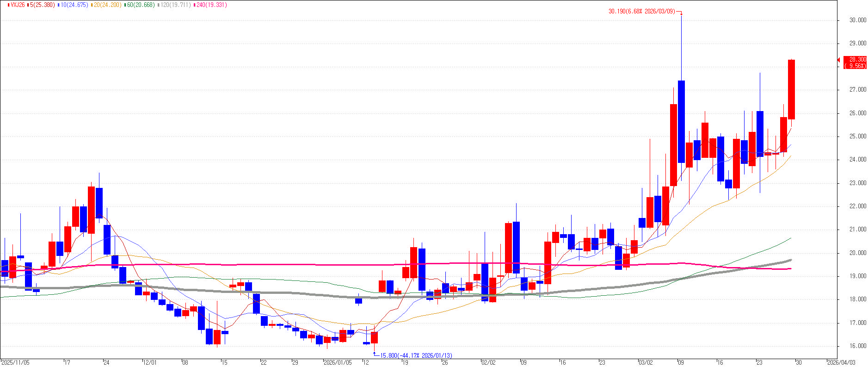The width and height of the screenshot is (868, 367).
Task: Click the pink 240(19.331) legend entry
Action: click(210, 5)
